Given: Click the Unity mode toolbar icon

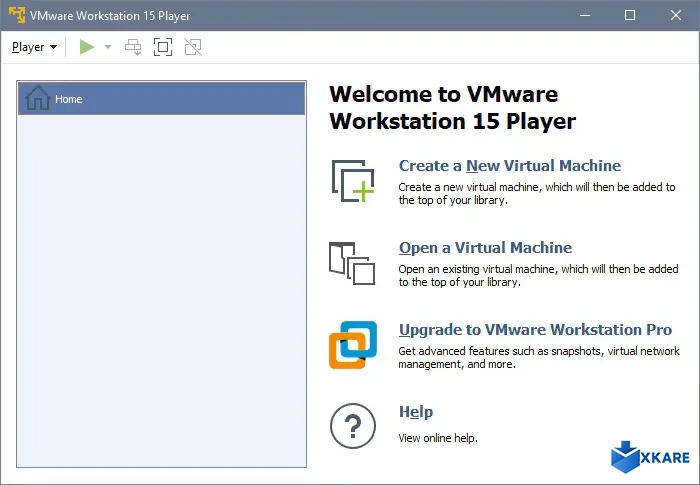Looking at the screenshot, I should click(193, 47).
